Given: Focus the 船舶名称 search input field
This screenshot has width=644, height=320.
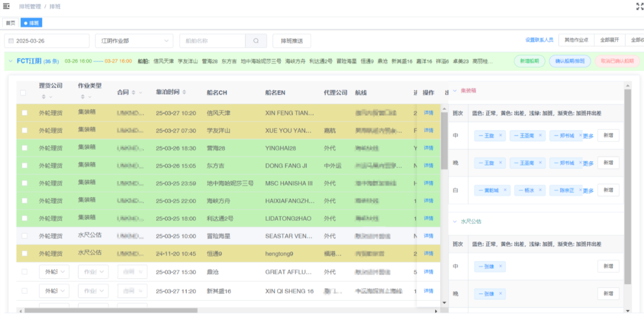Looking at the screenshot, I should click(212, 41).
